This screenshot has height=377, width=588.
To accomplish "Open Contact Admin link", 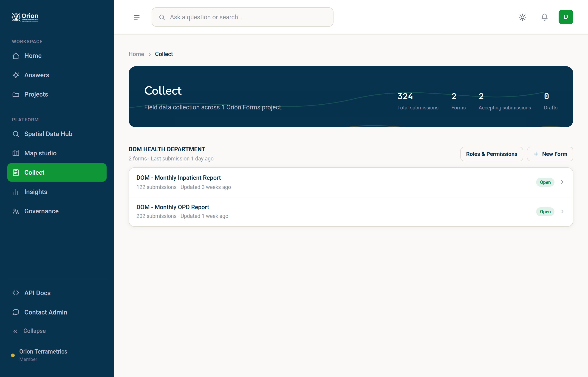I will coord(57,312).
